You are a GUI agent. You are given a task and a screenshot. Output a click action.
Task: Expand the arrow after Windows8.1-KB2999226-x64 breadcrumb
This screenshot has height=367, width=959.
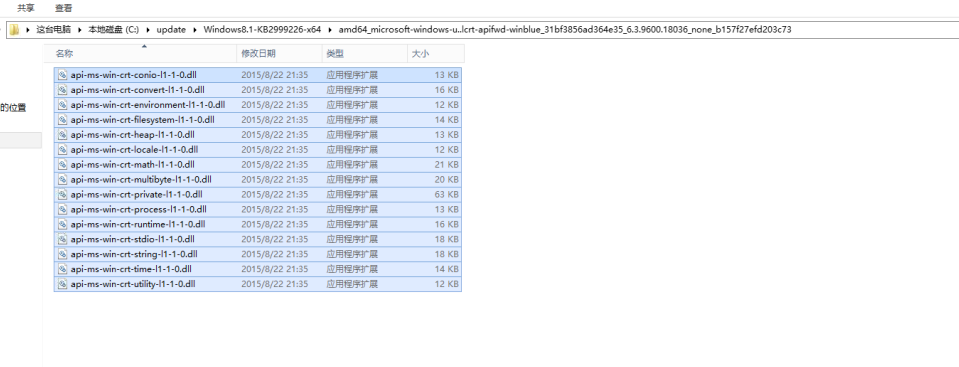click(x=330, y=29)
